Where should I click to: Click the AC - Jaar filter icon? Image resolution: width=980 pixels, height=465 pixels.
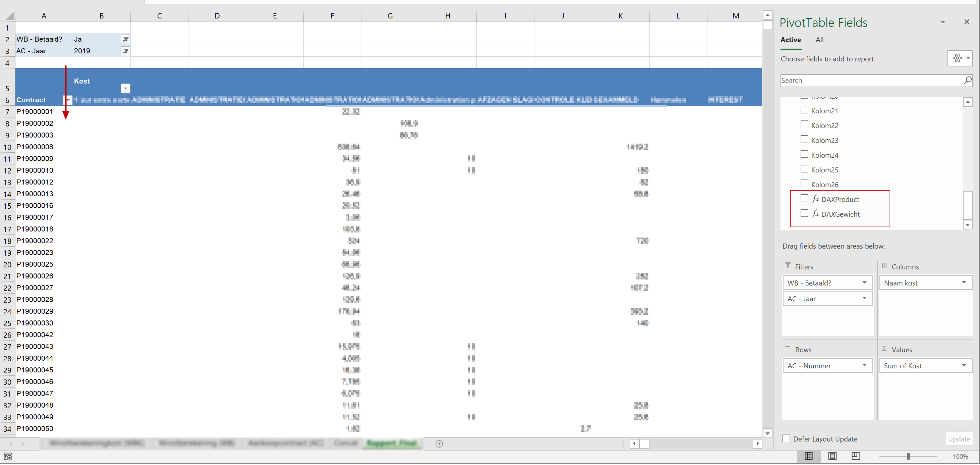click(x=125, y=51)
